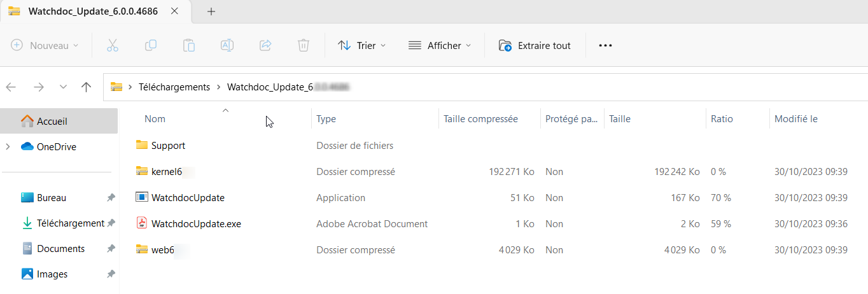Click the Copy icon in toolbar
This screenshot has height=294, width=868.
click(151, 45)
